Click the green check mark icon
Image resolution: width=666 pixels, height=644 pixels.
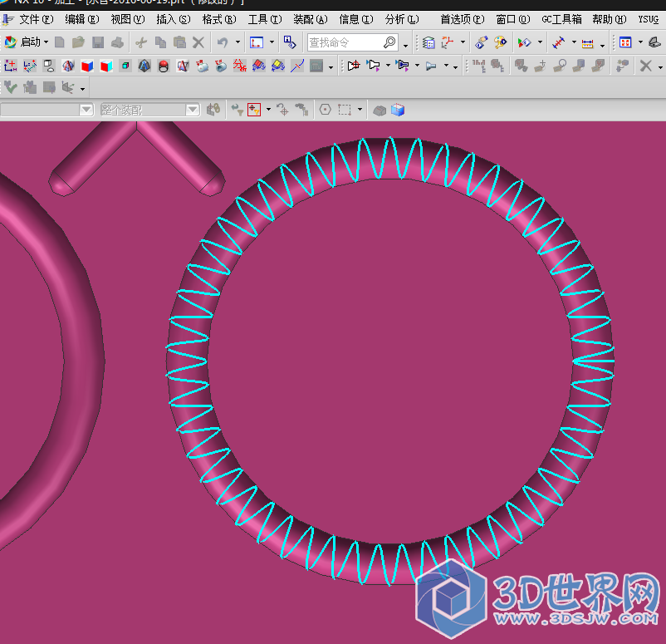[11, 87]
